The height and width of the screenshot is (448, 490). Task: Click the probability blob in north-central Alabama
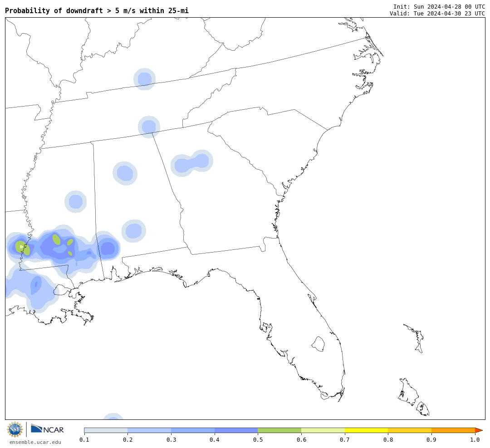point(125,173)
